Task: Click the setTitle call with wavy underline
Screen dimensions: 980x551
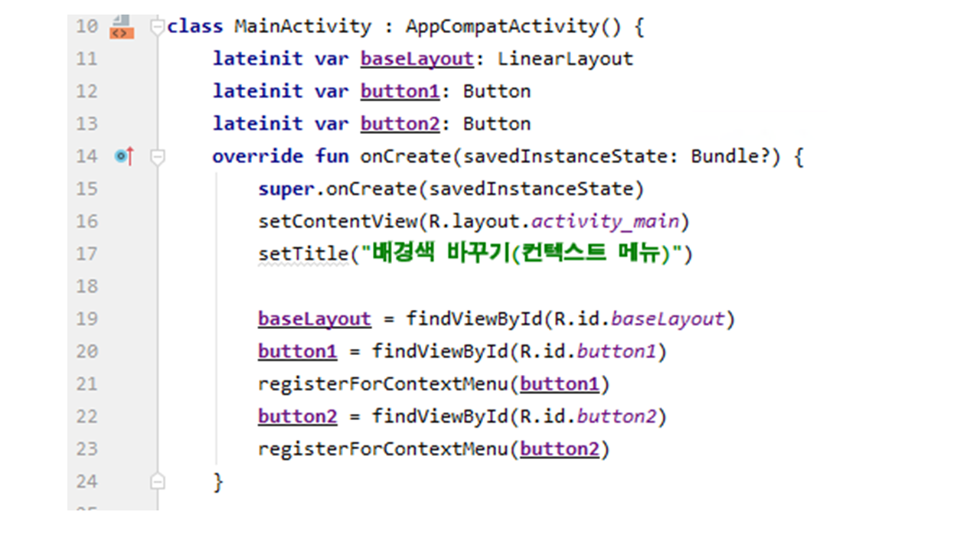Action: 303,253
